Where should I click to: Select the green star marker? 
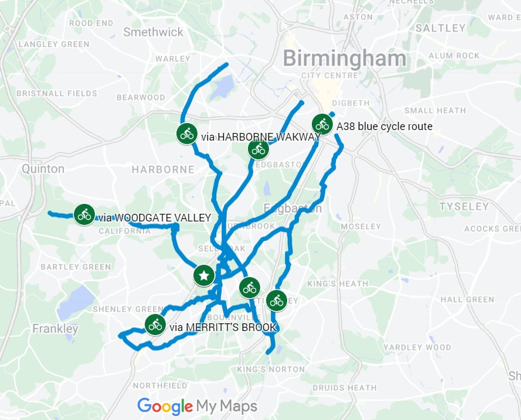coord(204,275)
